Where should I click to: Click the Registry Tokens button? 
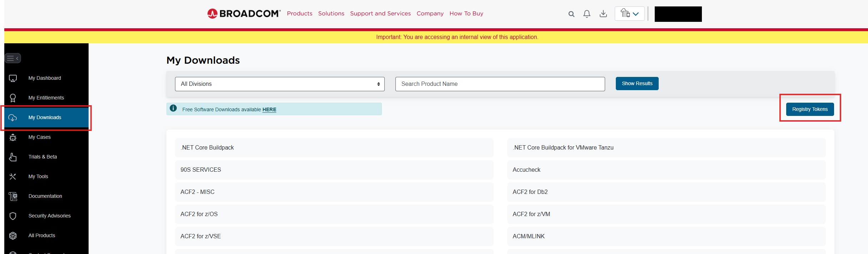click(x=810, y=109)
